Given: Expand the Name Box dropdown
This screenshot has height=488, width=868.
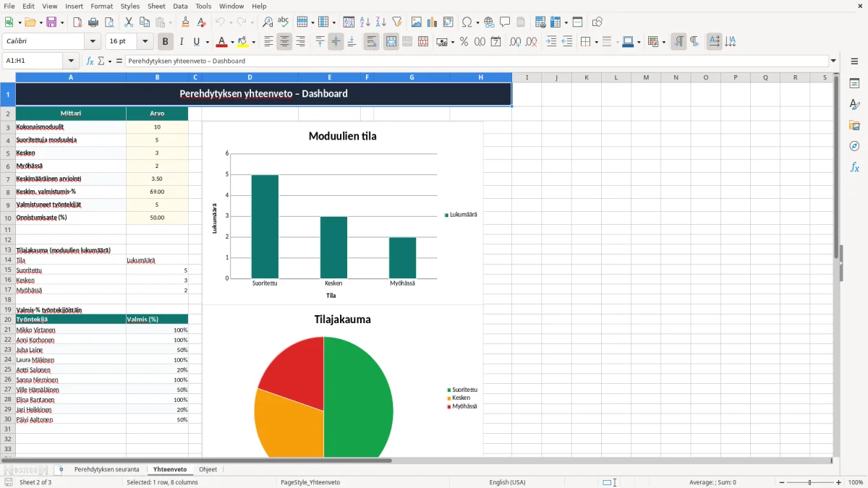Looking at the screenshot, I should [70, 61].
